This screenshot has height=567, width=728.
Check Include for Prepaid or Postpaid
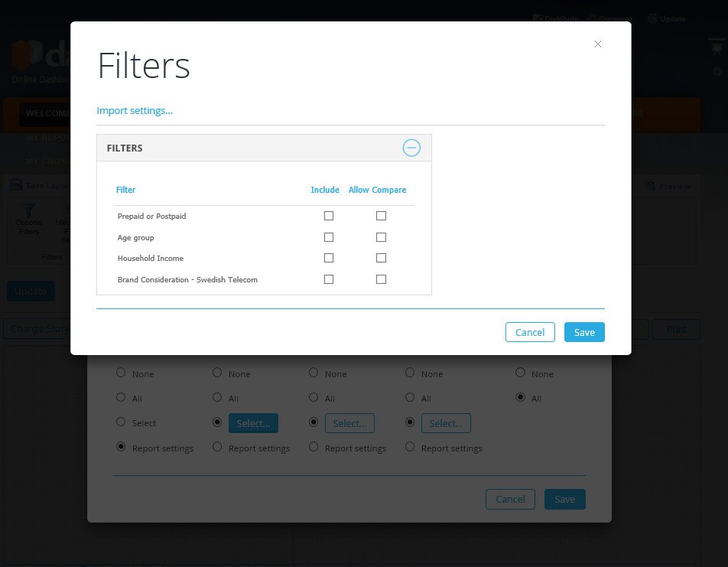click(x=329, y=216)
